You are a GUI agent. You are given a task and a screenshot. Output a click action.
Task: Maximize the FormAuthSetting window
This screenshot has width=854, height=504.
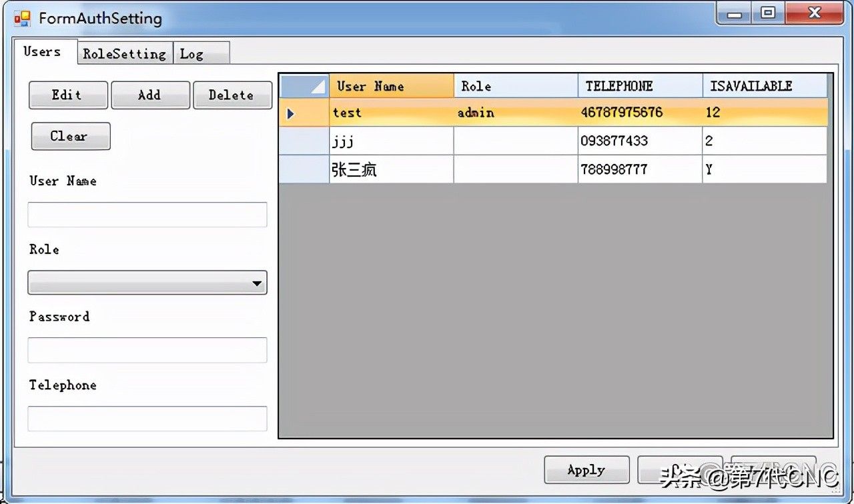768,13
